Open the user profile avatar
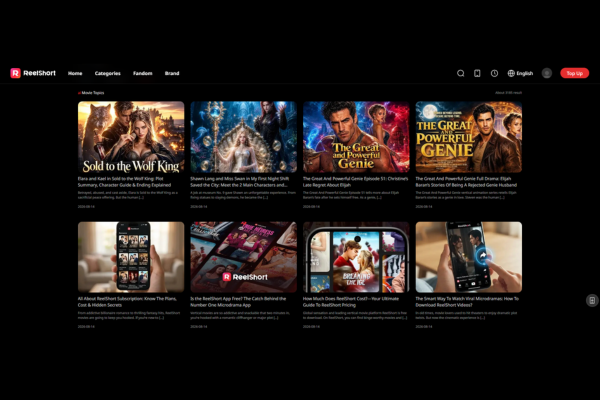 click(547, 73)
